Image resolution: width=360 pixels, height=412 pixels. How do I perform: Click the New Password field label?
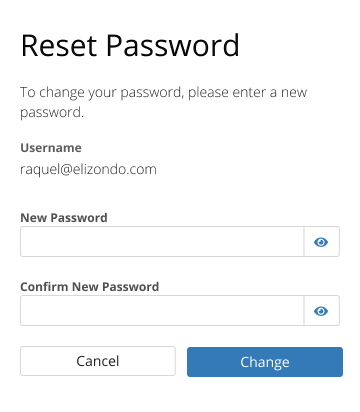click(x=64, y=218)
